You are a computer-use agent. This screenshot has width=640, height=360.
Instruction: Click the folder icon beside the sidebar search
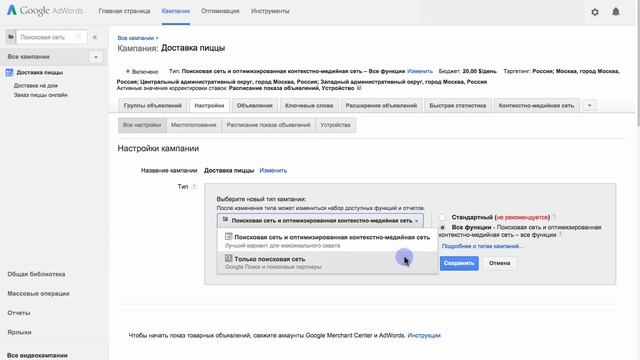11,37
